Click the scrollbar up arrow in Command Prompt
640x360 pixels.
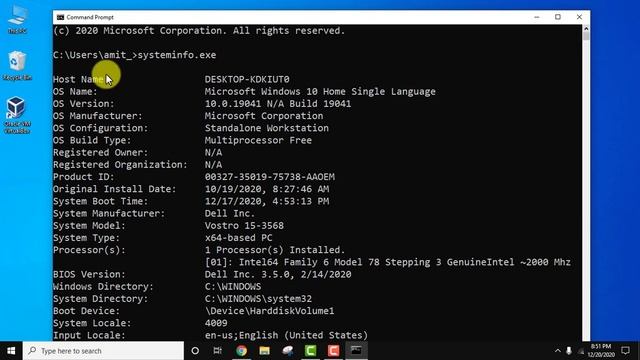pos(586,29)
